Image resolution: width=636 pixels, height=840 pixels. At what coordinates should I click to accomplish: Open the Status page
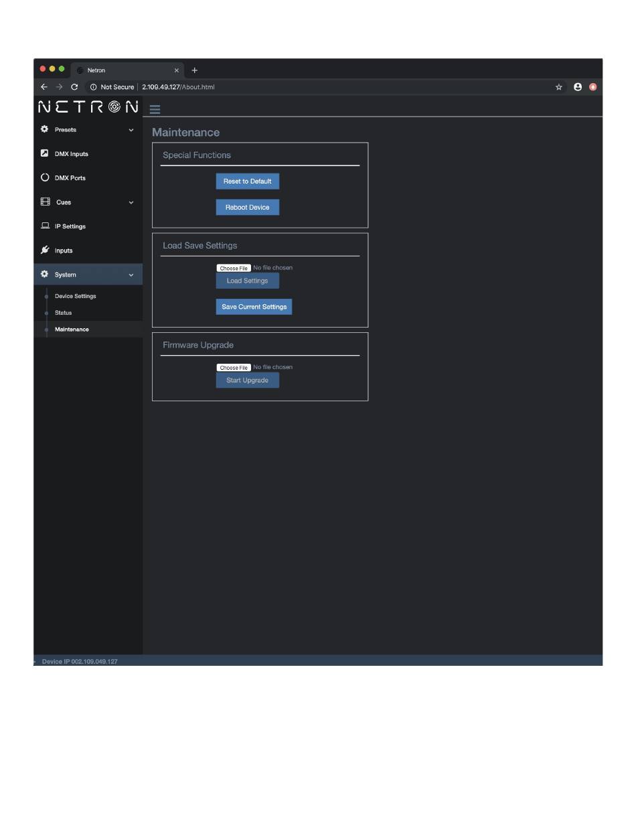(63, 313)
